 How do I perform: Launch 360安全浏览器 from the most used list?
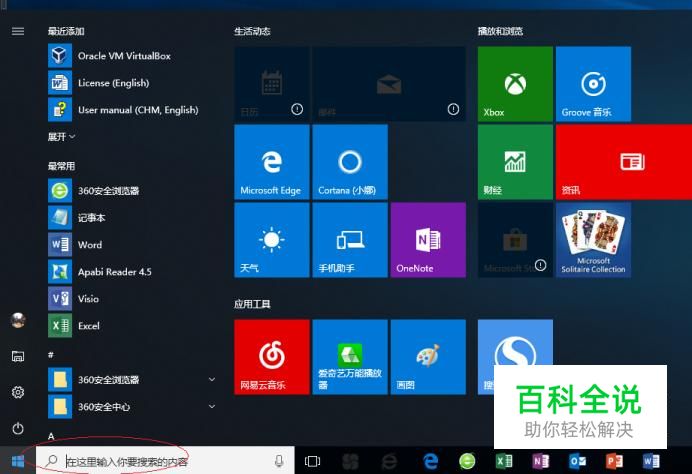pos(132,191)
